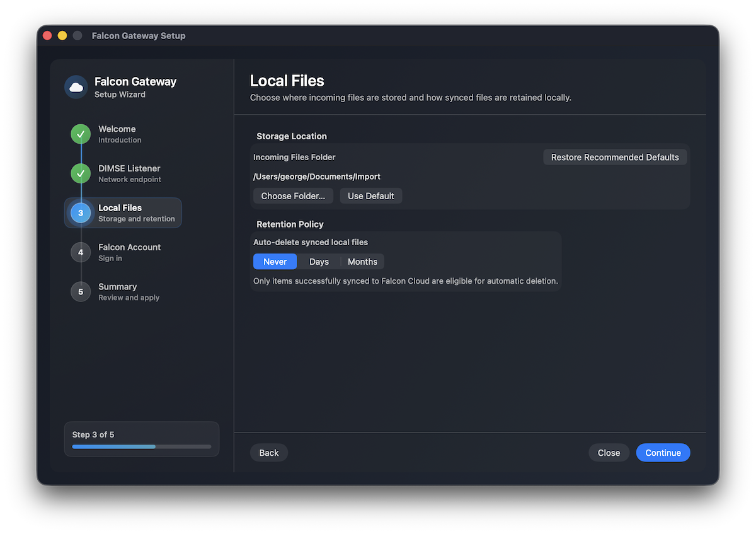Image resolution: width=756 pixels, height=534 pixels.
Task: Select the DIMSE Listener wizard step
Action: point(129,173)
